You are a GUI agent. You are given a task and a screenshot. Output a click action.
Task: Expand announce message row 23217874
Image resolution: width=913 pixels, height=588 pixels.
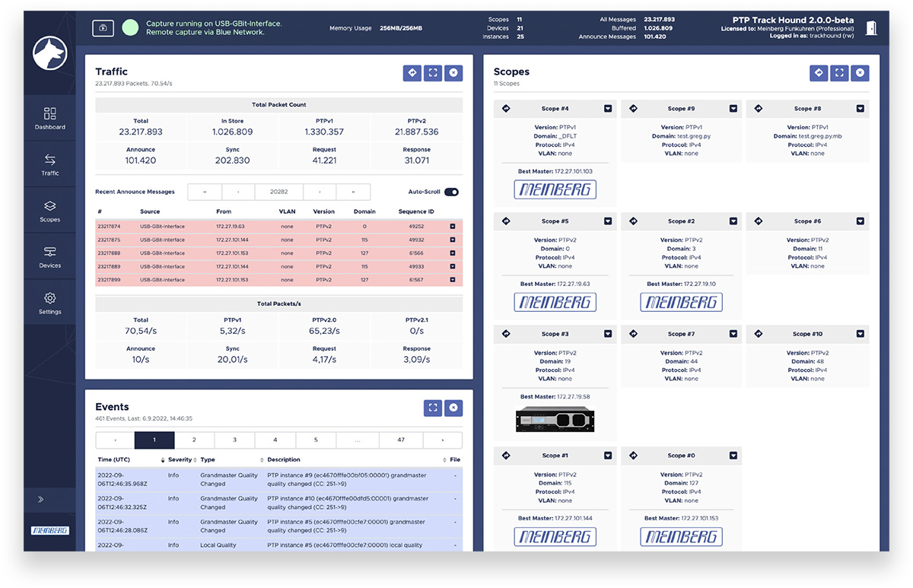(x=453, y=227)
